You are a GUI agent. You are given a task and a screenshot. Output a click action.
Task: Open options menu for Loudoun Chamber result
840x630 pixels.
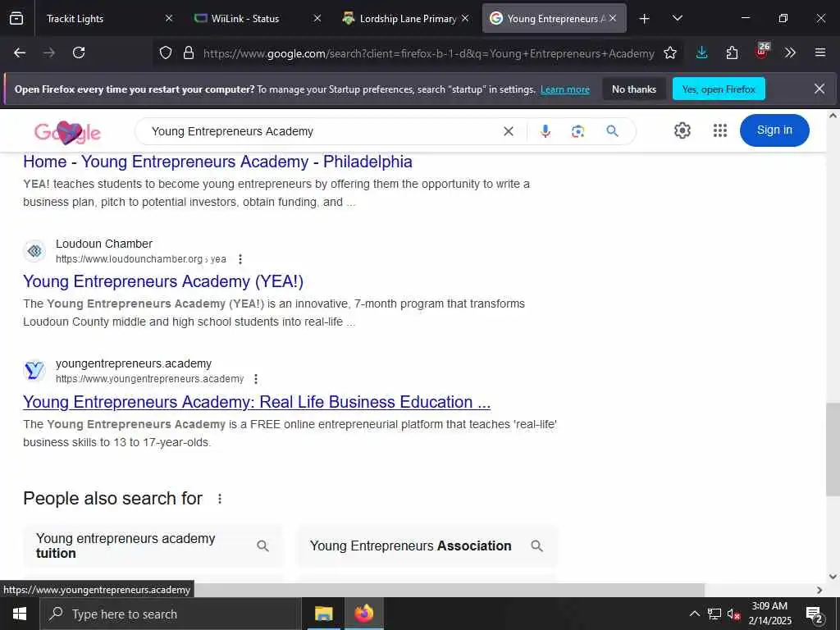240,259
